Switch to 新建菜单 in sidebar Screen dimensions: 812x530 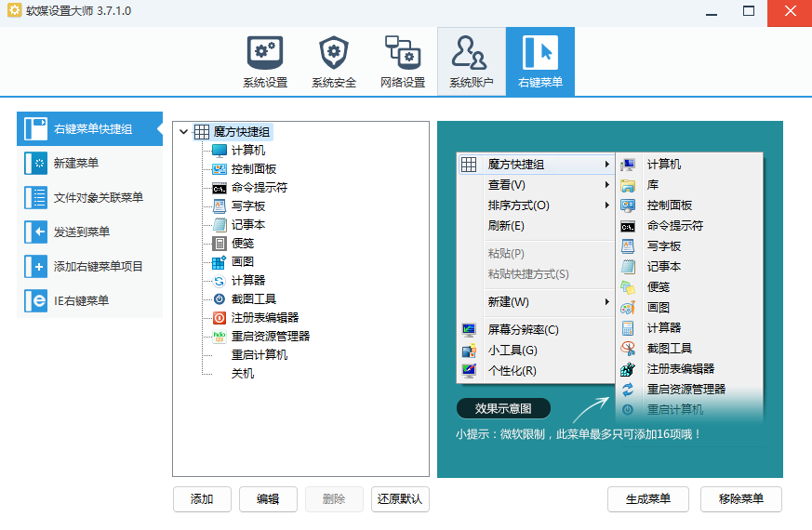pyautogui.click(x=89, y=164)
